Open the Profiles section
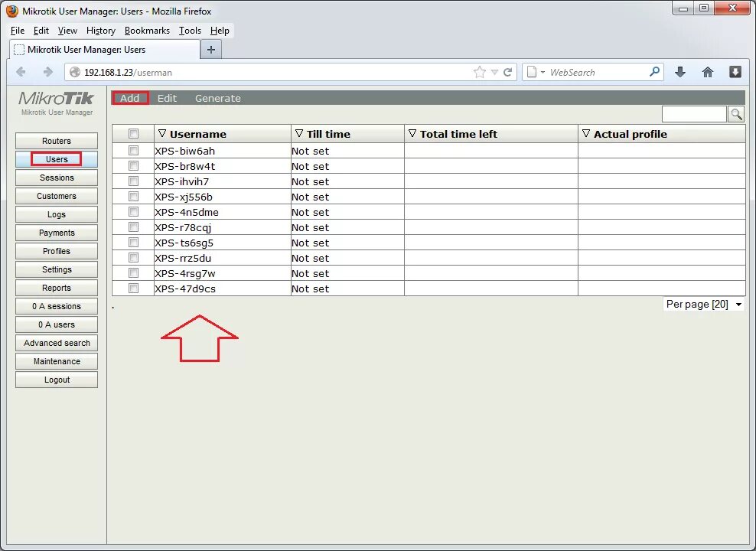The image size is (756, 551). [x=57, y=251]
